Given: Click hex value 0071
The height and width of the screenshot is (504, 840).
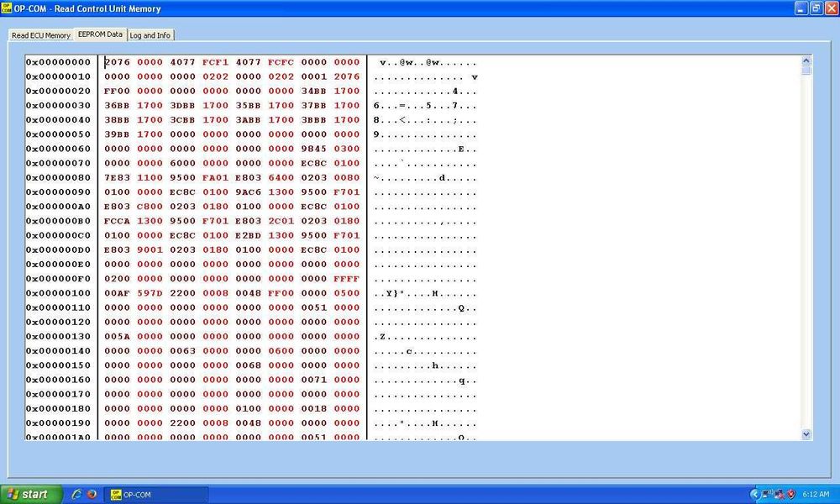Looking at the screenshot, I should (313, 381).
